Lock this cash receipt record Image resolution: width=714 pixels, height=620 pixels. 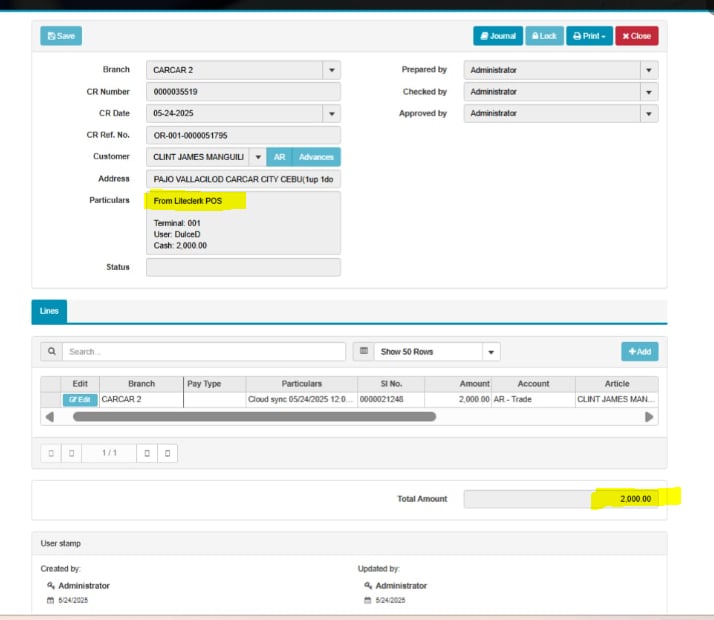[544, 36]
